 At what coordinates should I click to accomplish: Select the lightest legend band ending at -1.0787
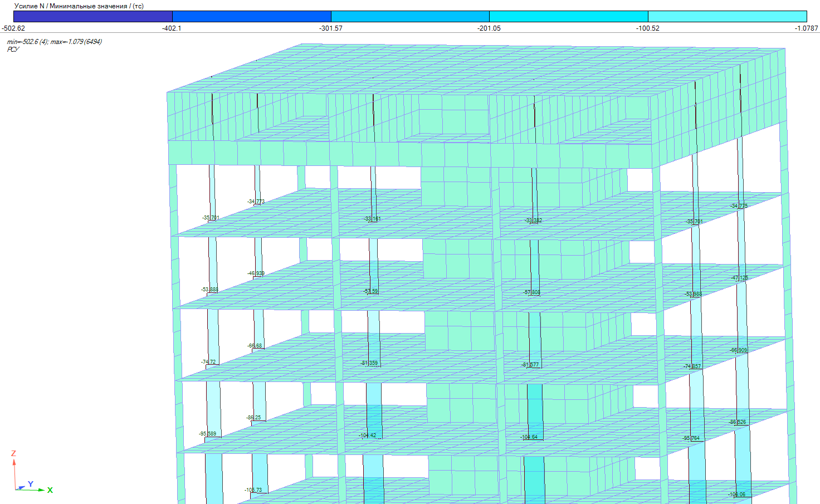coord(727,17)
